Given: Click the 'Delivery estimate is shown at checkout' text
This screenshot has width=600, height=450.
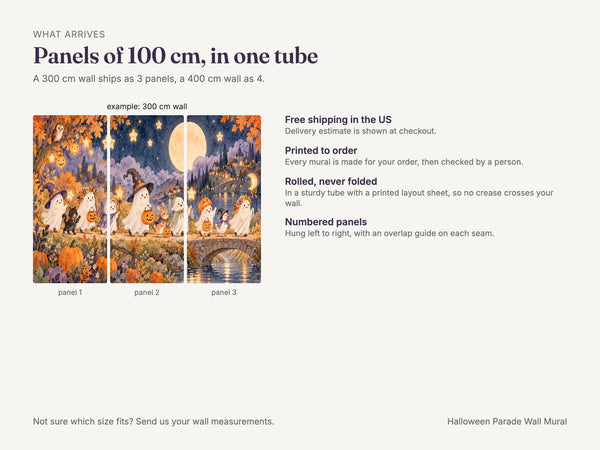Looking at the screenshot, I should click(360, 131).
